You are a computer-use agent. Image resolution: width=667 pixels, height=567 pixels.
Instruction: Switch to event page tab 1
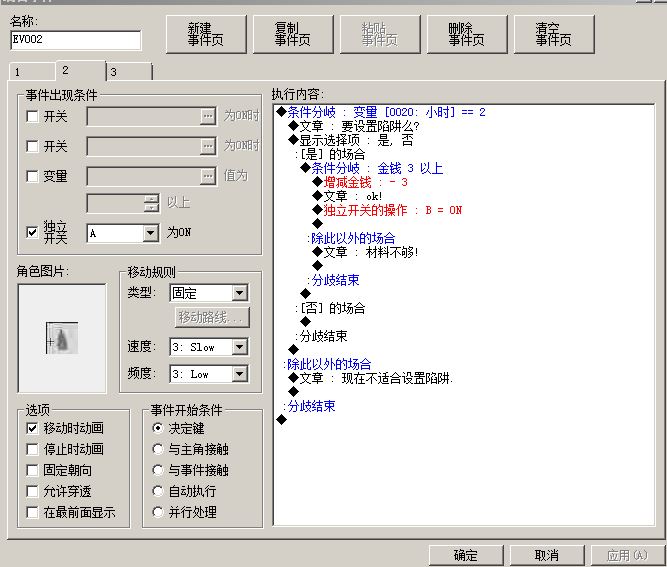(32, 71)
